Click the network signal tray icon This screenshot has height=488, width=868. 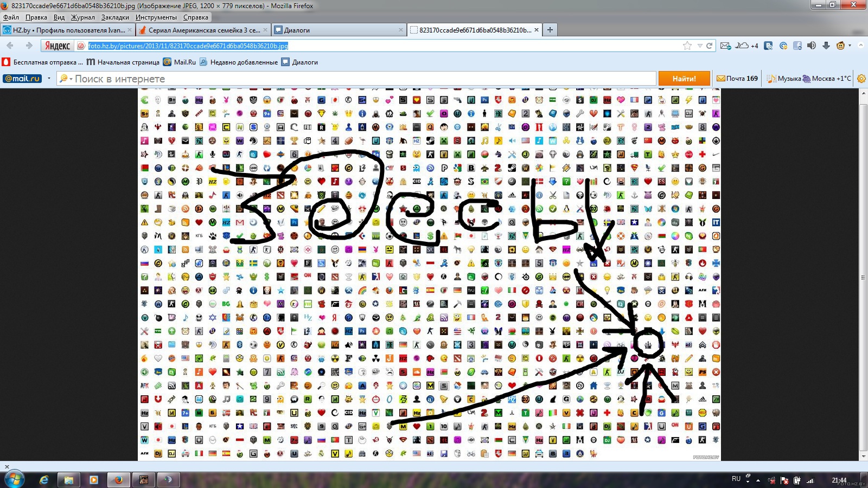(x=810, y=480)
